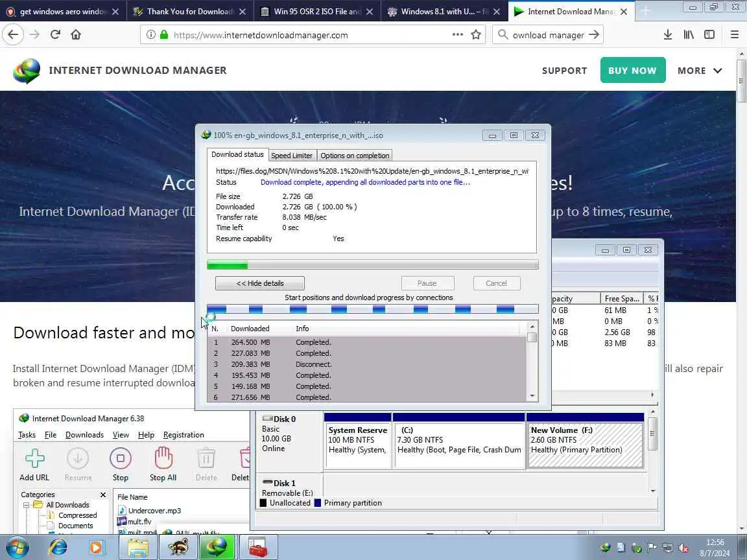Click the Pause button in the download dialog
This screenshot has height=560, width=747.
(x=427, y=283)
